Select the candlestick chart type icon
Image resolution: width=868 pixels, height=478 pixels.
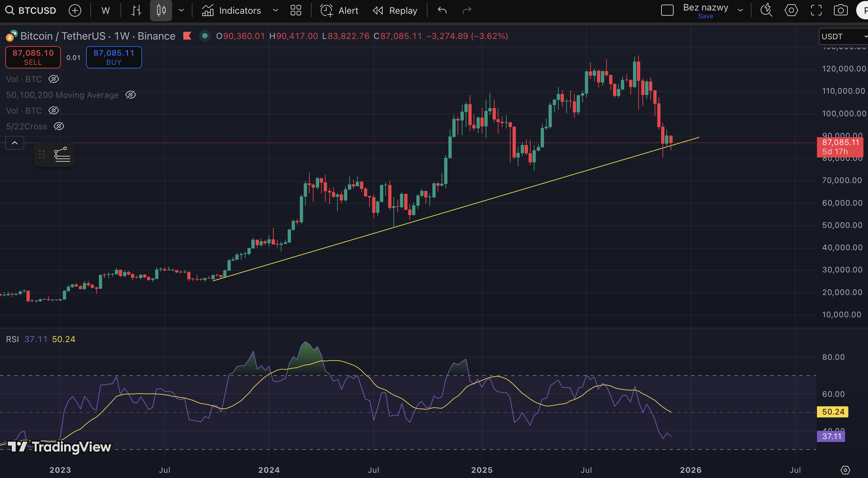(161, 10)
